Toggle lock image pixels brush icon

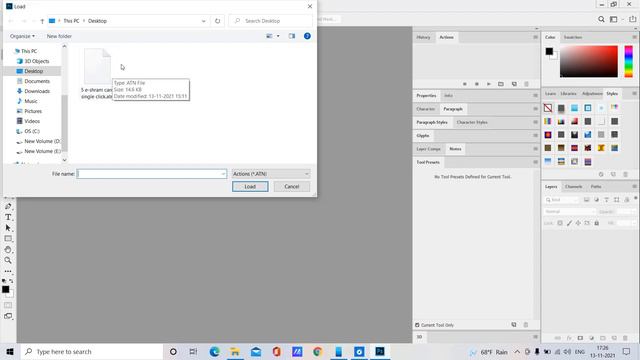pyautogui.click(x=569, y=223)
